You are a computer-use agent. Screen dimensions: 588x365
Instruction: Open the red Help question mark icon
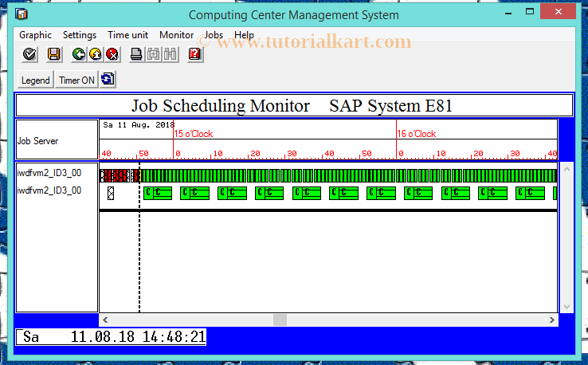(x=195, y=54)
